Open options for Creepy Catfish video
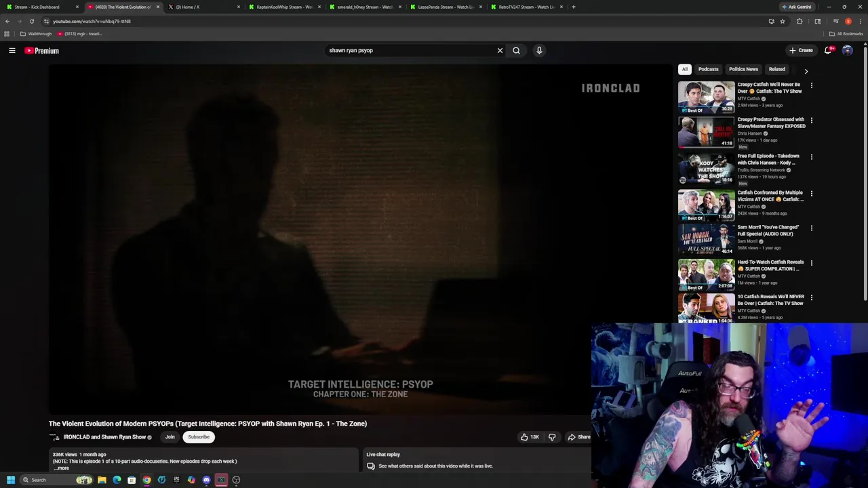Screen dimensions: 868x488 pyautogui.click(x=811, y=85)
